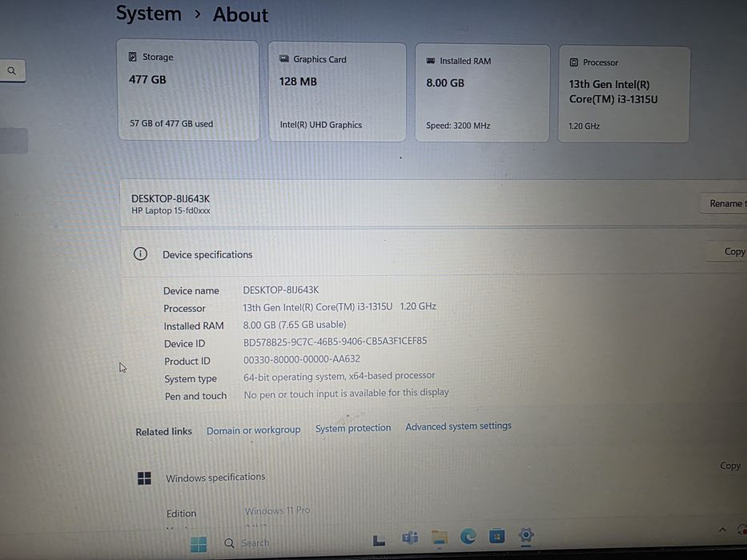The height and width of the screenshot is (560, 747).
Task: Click the Speed: 3200 MHz text
Action: point(458,126)
